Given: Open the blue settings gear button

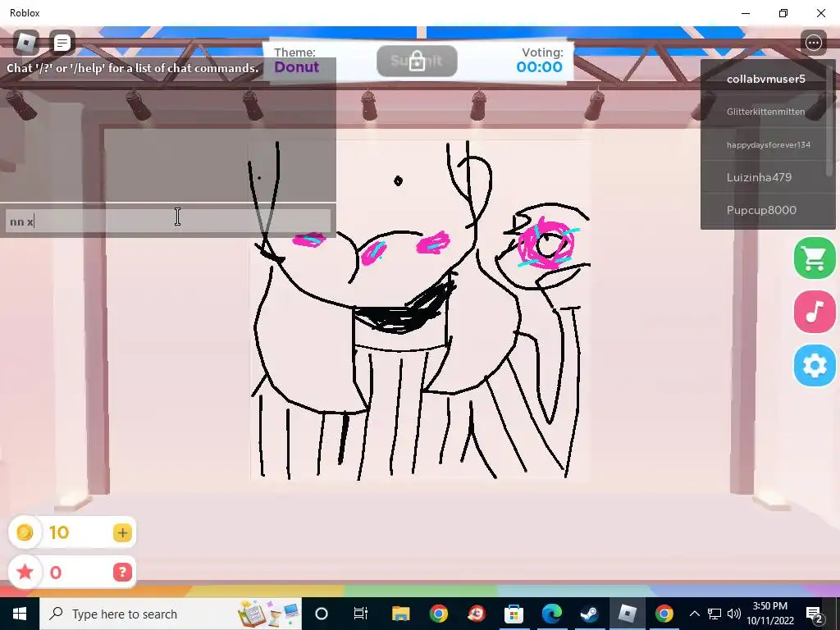Looking at the screenshot, I should click(815, 365).
